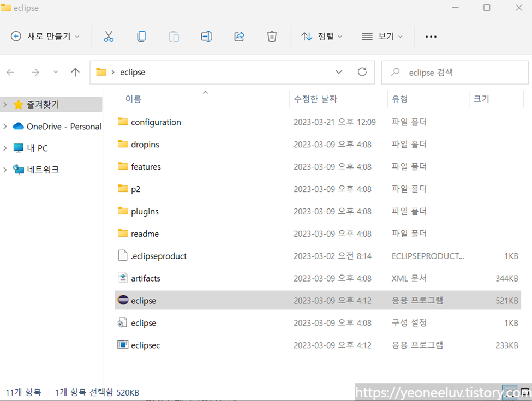
Task: Select the .eclipseproduct file name
Action: [x=159, y=256]
